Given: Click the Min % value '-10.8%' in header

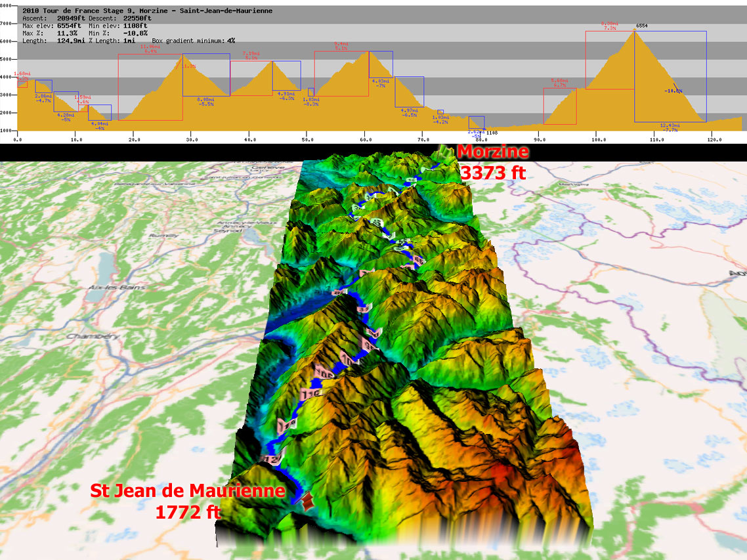Looking at the screenshot, I should (x=135, y=33).
